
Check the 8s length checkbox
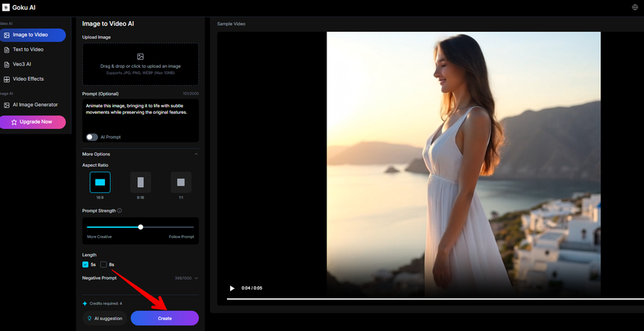103,265
